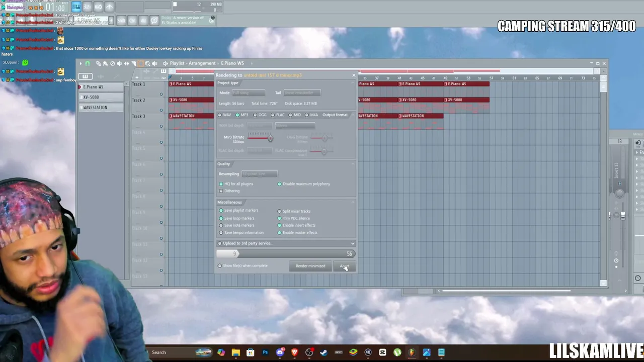Viewport: 644px width, 362px height.
Task: Mute Track 1 with its green dot toggle
Action: pos(161,94)
